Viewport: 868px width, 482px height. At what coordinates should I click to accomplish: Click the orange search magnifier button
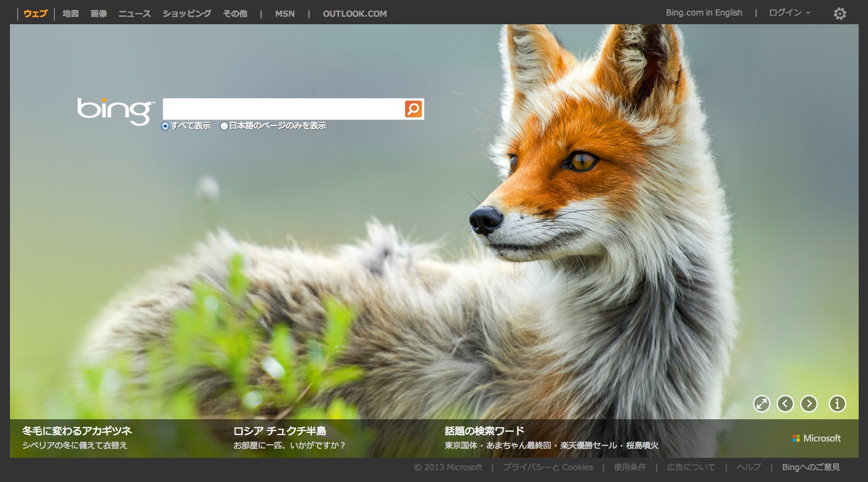(413, 109)
